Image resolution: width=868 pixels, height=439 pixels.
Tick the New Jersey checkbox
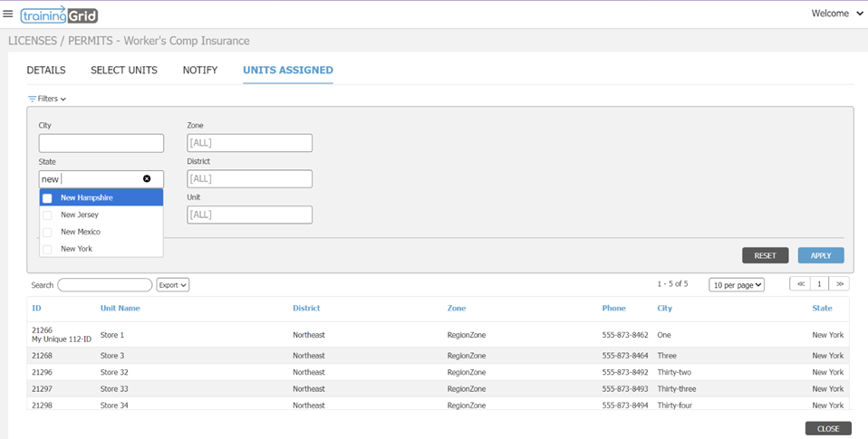[47, 215]
